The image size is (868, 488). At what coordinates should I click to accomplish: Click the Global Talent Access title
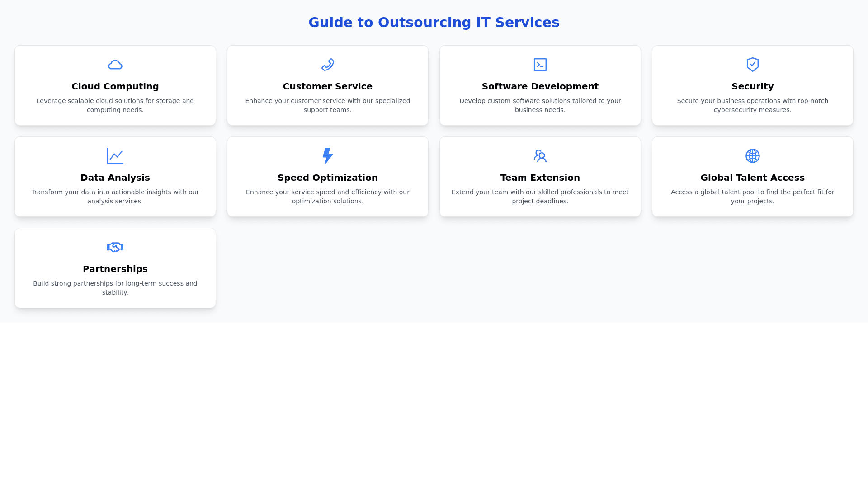pos(752,178)
